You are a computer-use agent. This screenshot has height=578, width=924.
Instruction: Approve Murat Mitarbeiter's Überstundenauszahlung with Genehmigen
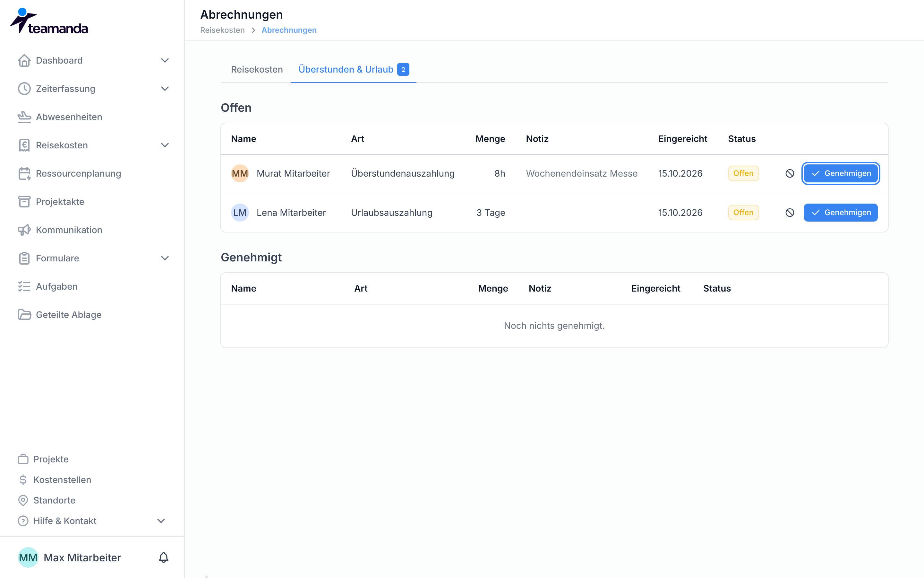841,173
